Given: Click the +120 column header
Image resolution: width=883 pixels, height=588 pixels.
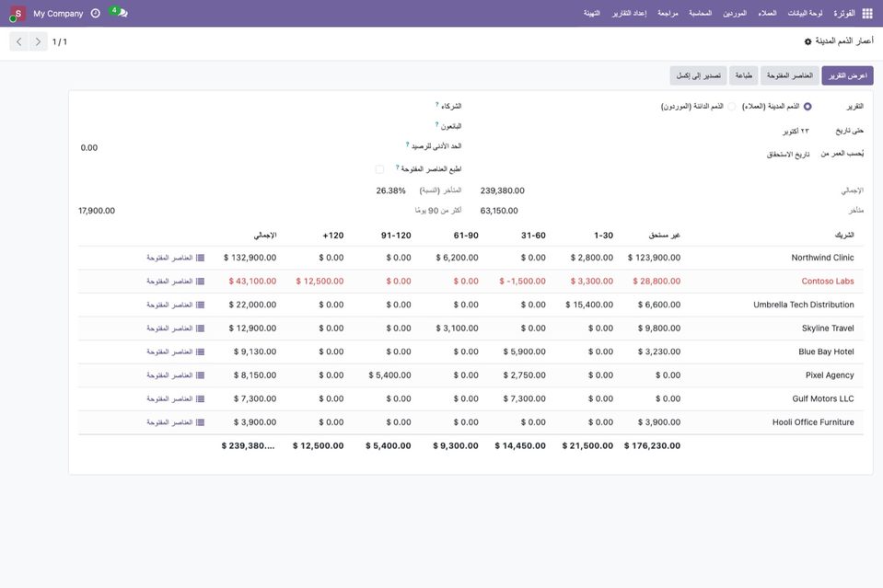Looking at the screenshot, I should click(332, 236).
